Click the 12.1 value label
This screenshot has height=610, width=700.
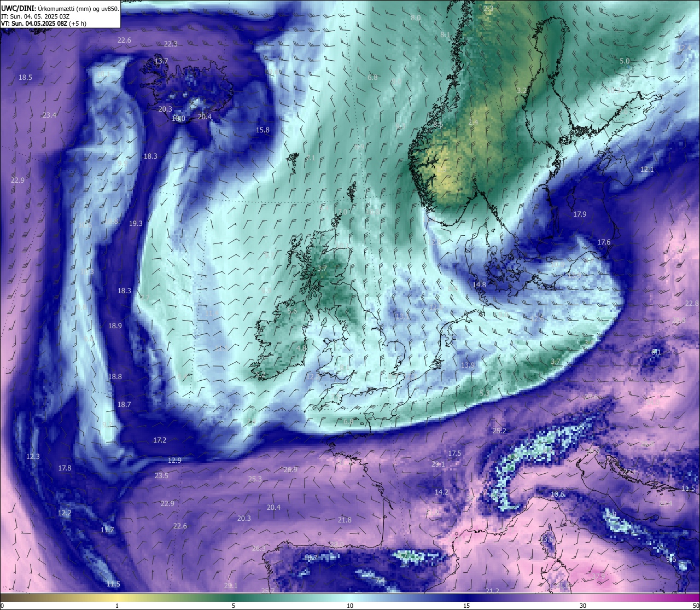point(647,170)
